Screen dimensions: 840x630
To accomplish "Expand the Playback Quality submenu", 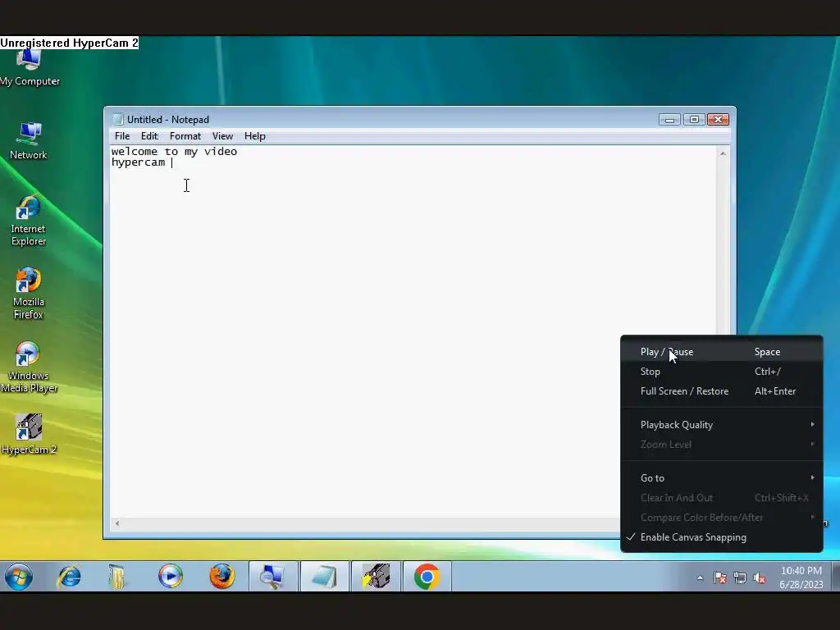I will (722, 425).
